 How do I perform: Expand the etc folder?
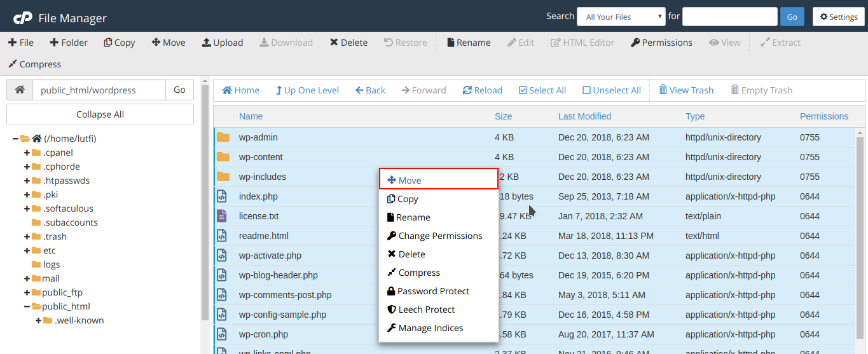[27, 250]
